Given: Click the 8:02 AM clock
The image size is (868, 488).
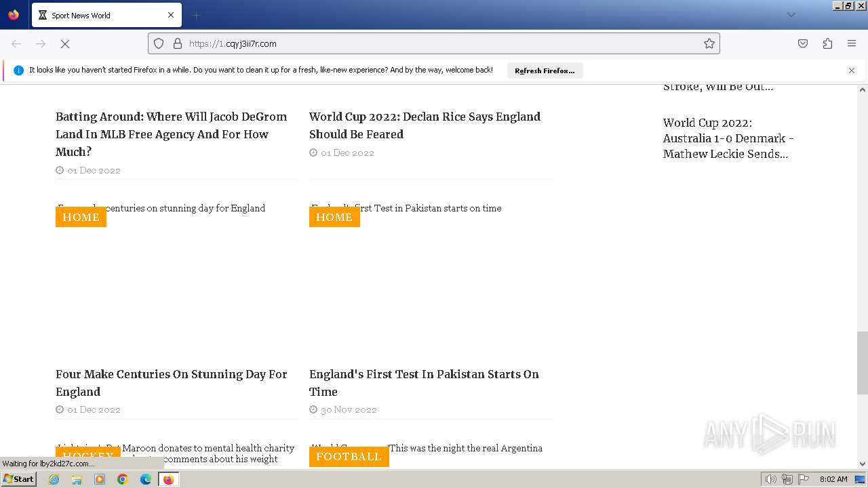Looking at the screenshot, I should click(833, 479).
